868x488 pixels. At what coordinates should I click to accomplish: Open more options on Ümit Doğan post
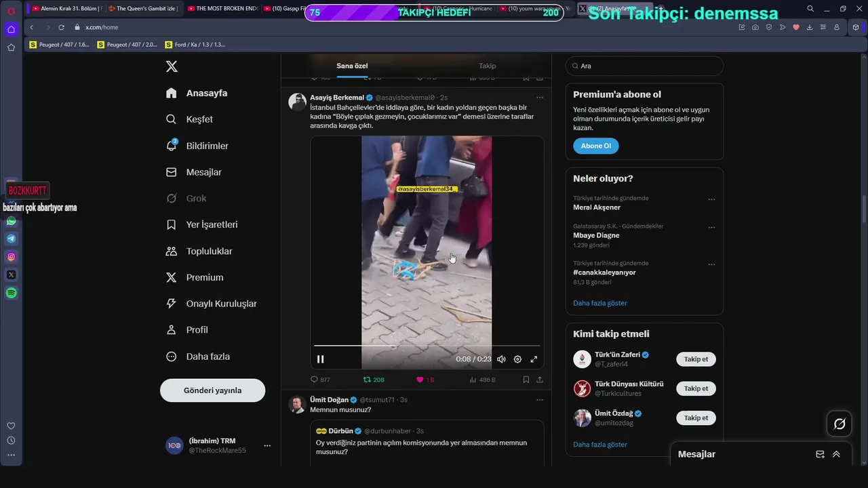(540, 400)
